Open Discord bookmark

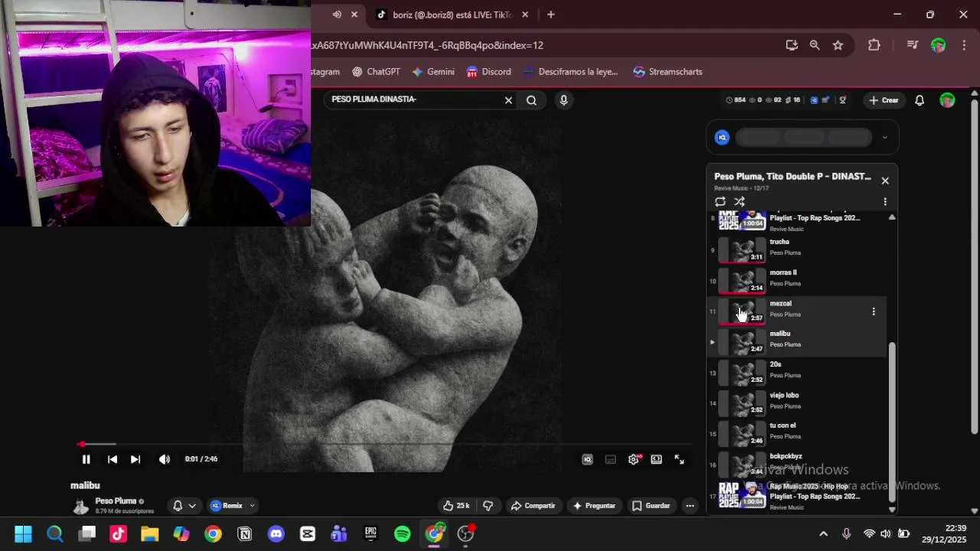pyautogui.click(x=488, y=72)
